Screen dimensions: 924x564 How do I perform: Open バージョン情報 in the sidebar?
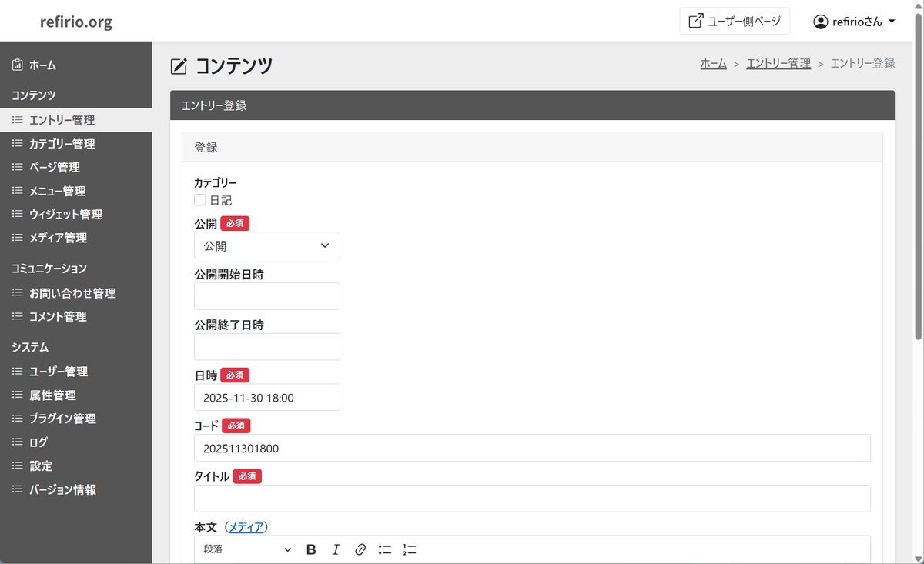point(76,489)
